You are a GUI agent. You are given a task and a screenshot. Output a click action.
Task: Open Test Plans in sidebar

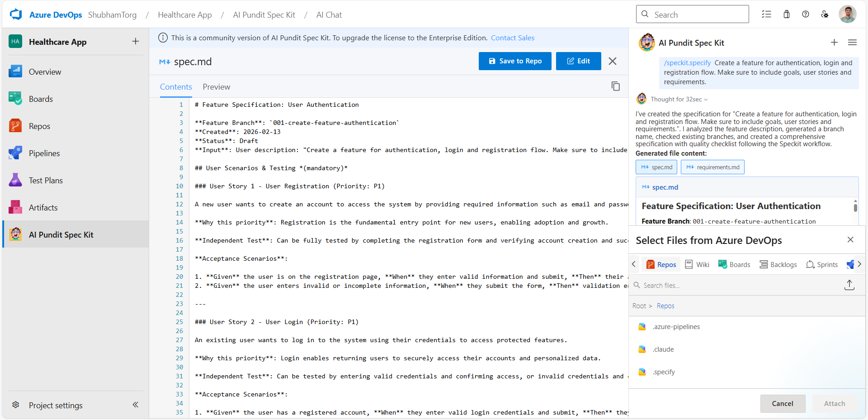coord(46,181)
